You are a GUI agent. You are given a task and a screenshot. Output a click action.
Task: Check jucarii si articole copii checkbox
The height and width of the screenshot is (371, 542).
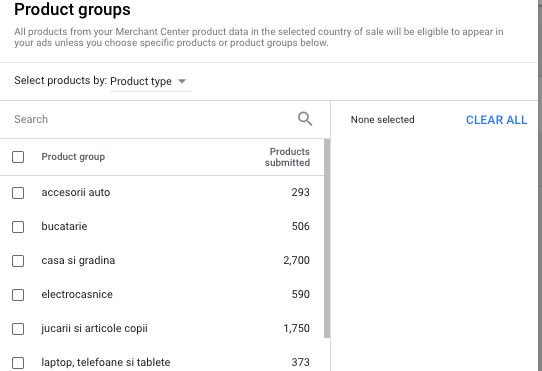pos(18,329)
